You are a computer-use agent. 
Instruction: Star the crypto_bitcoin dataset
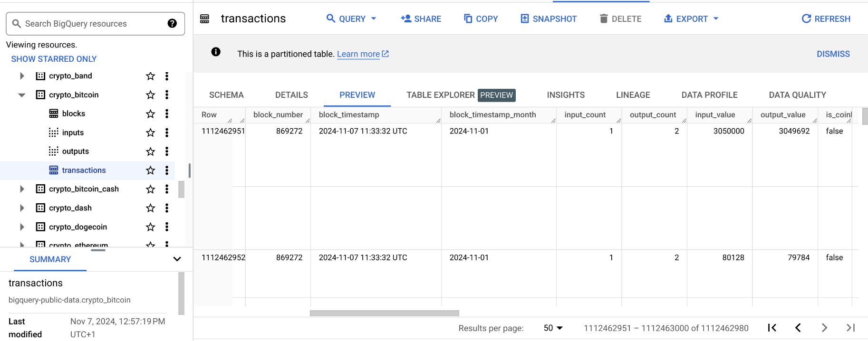pos(151,95)
